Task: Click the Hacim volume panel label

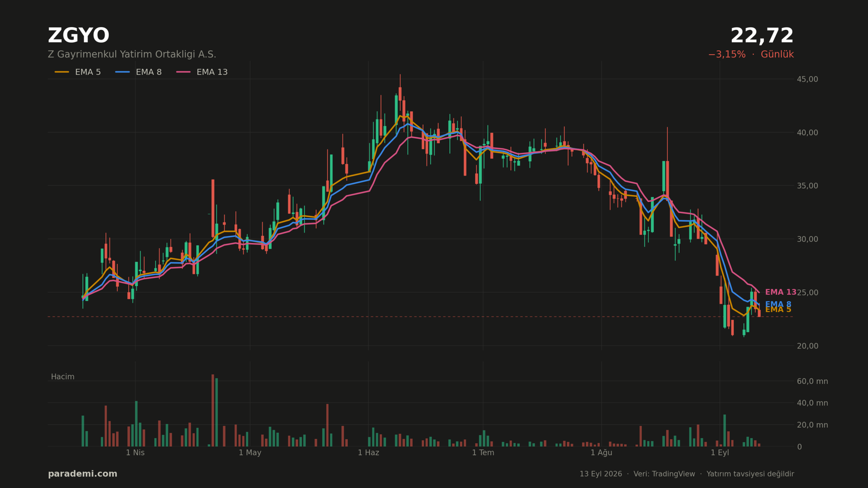Action: [x=63, y=377]
